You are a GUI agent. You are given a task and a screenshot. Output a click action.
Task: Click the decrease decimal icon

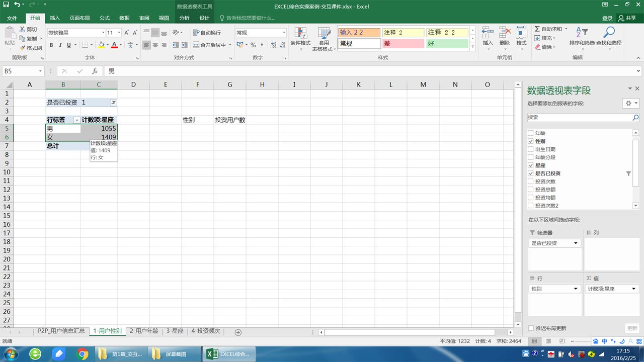tap(282, 45)
